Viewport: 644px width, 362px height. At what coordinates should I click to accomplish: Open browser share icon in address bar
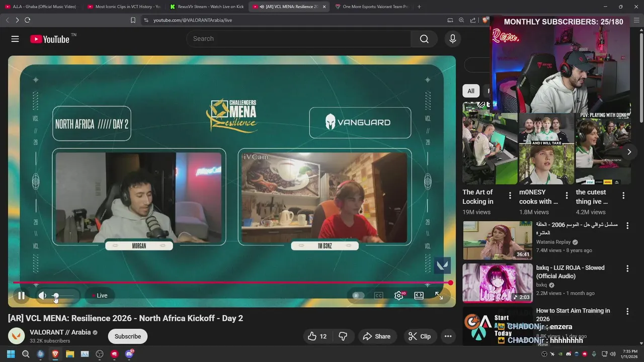pos(473,20)
